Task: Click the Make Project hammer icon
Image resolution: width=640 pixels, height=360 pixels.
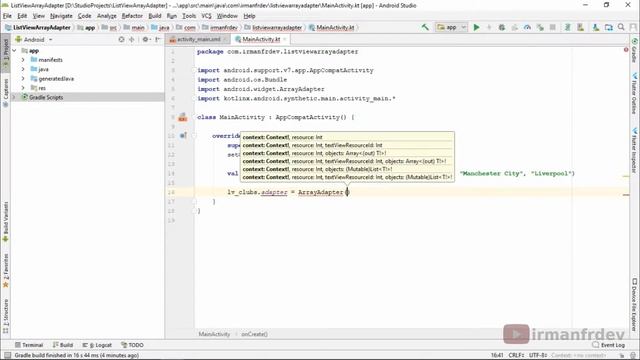Action: (x=425, y=27)
